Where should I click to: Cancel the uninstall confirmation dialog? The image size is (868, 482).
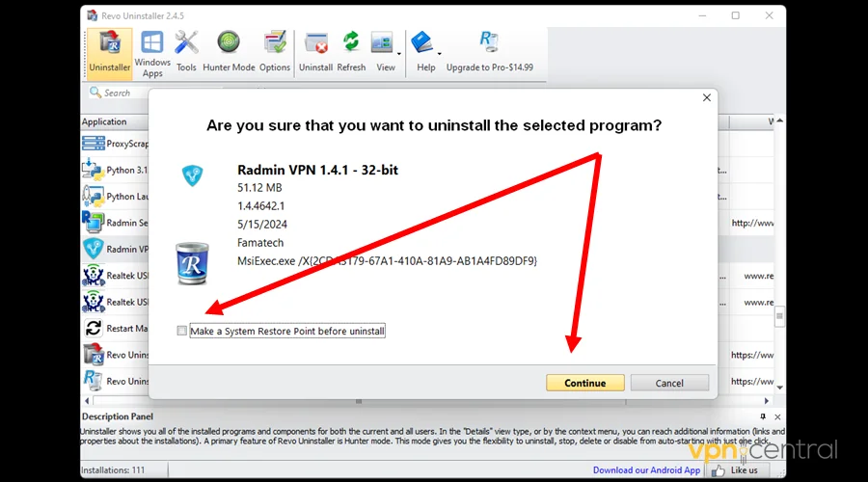point(669,383)
